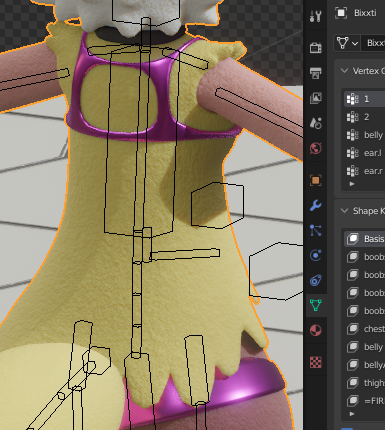Select the ear.r vertex group

click(364, 171)
